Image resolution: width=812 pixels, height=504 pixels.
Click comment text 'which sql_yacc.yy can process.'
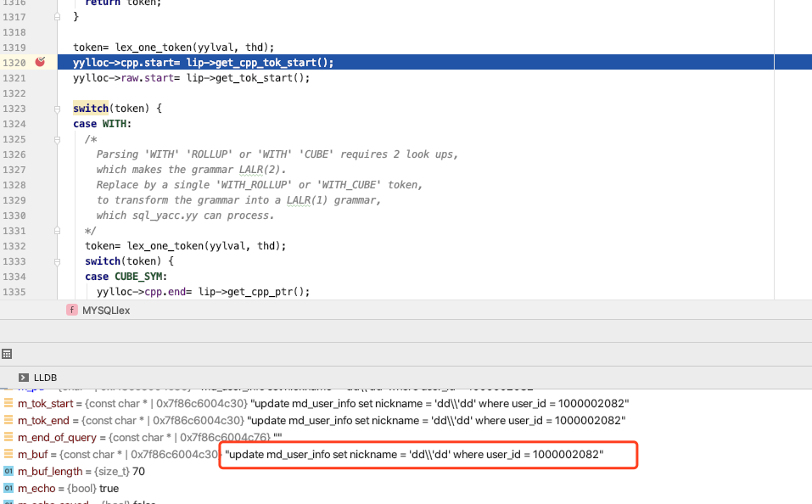tap(185, 216)
